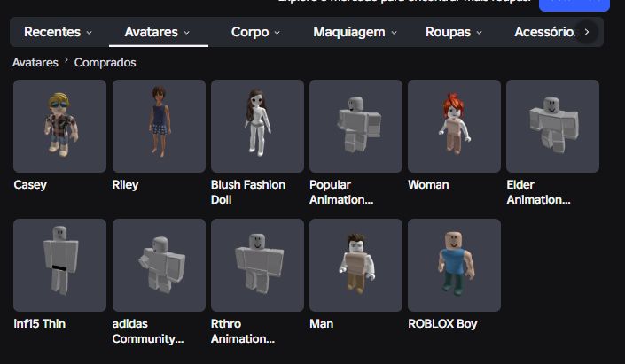This screenshot has height=364, width=625.
Task: Expand the Avatares dropdown chevron
Action: click(x=186, y=33)
